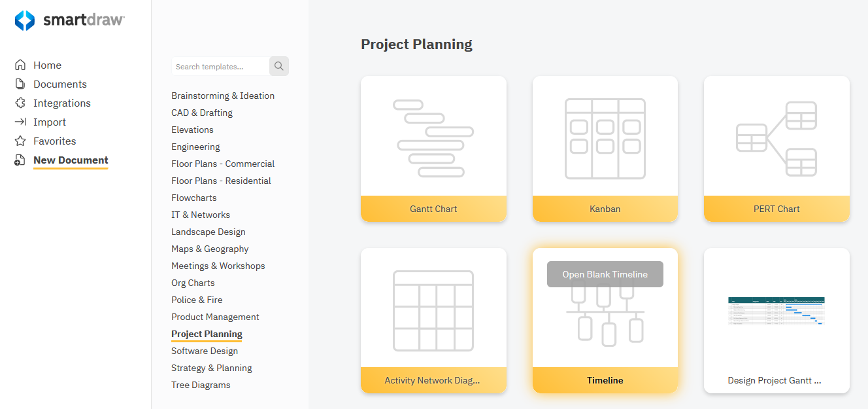Select the Import option in sidebar
Image resolution: width=868 pixels, height=409 pixels.
(20, 122)
